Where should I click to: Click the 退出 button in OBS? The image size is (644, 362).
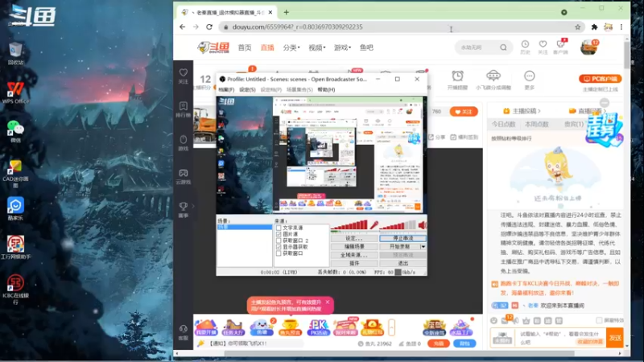(403, 263)
